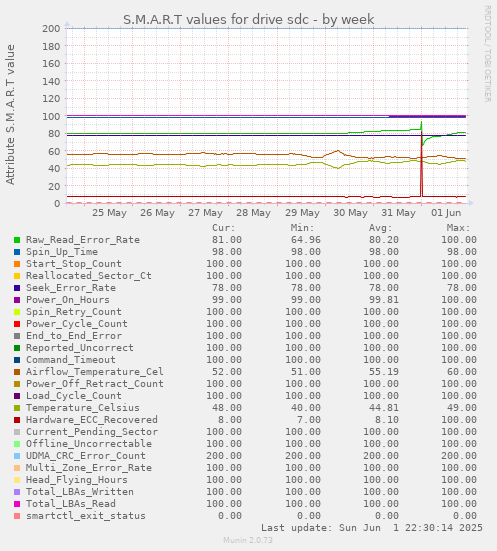
Task: Click the 01 Jun x-axis date label
Action: click(446, 213)
